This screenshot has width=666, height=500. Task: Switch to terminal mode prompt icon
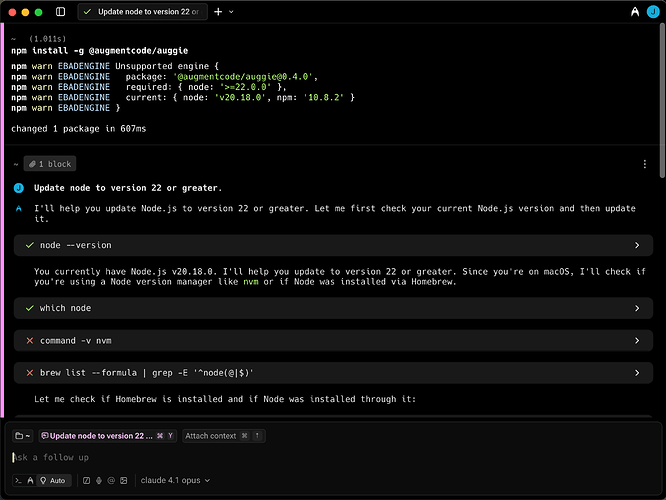tap(18, 480)
